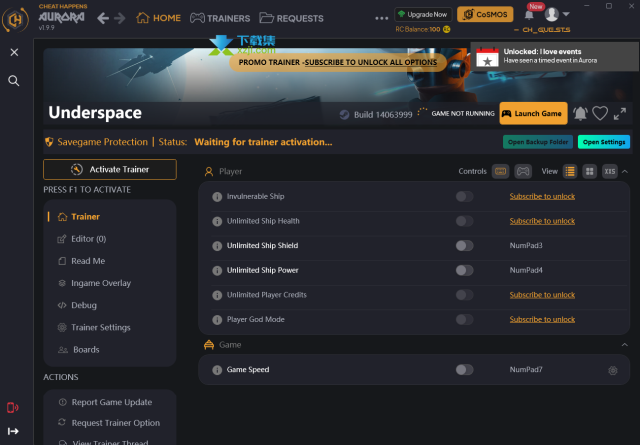Click the Unlocked I love events notification
Image resolution: width=640 pixels, height=445 pixels.
click(555, 56)
